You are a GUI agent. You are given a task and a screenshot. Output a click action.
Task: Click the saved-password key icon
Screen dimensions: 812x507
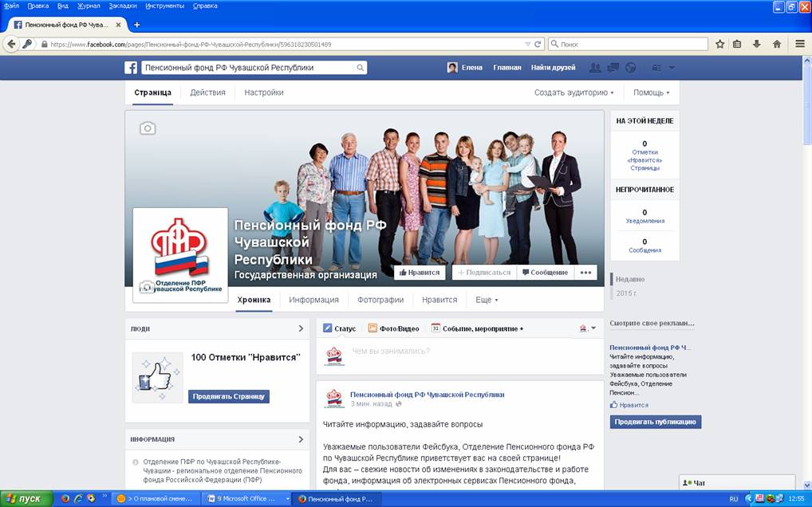click(x=27, y=44)
